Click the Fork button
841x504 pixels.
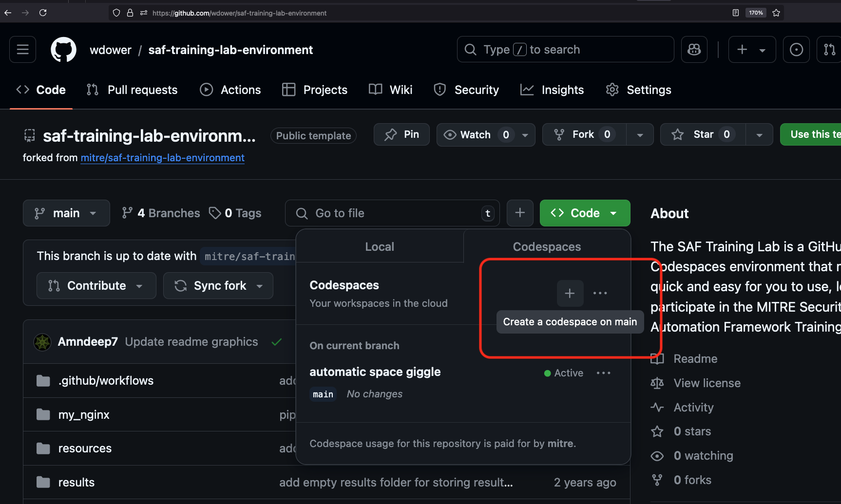coord(583,134)
